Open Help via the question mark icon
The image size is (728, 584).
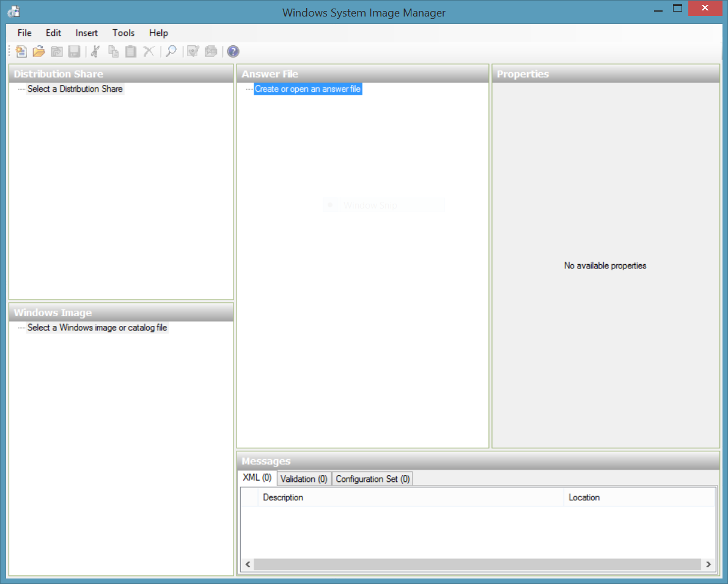233,51
